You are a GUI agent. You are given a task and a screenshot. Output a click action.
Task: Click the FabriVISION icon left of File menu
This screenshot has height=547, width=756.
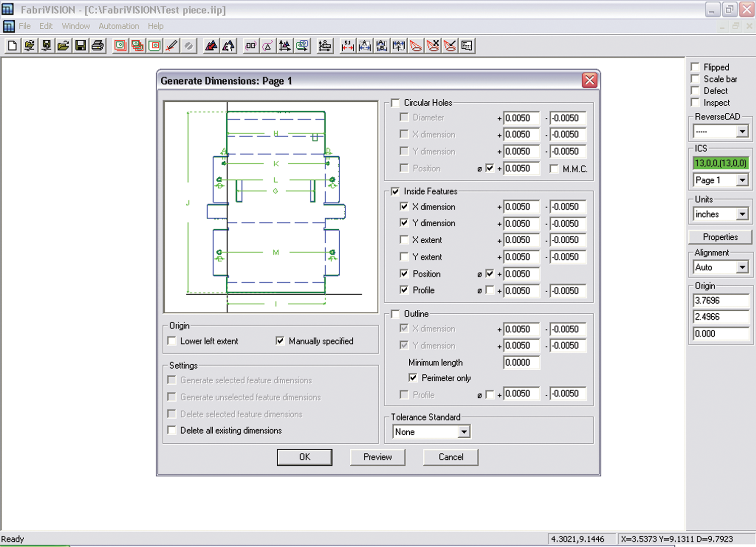(x=9, y=26)
